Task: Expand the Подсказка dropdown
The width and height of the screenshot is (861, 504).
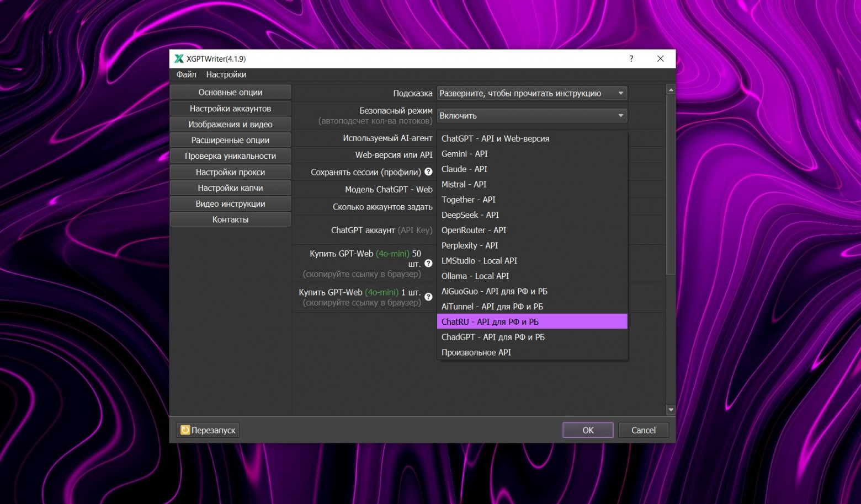Action: click(x=532, y=93)
